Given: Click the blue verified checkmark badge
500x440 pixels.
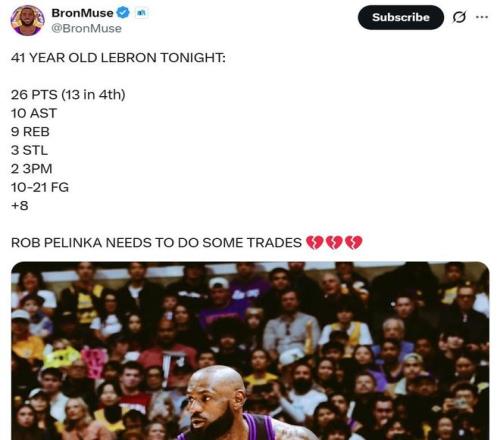Looking at the screenshot, I should (x=123, y=13).
